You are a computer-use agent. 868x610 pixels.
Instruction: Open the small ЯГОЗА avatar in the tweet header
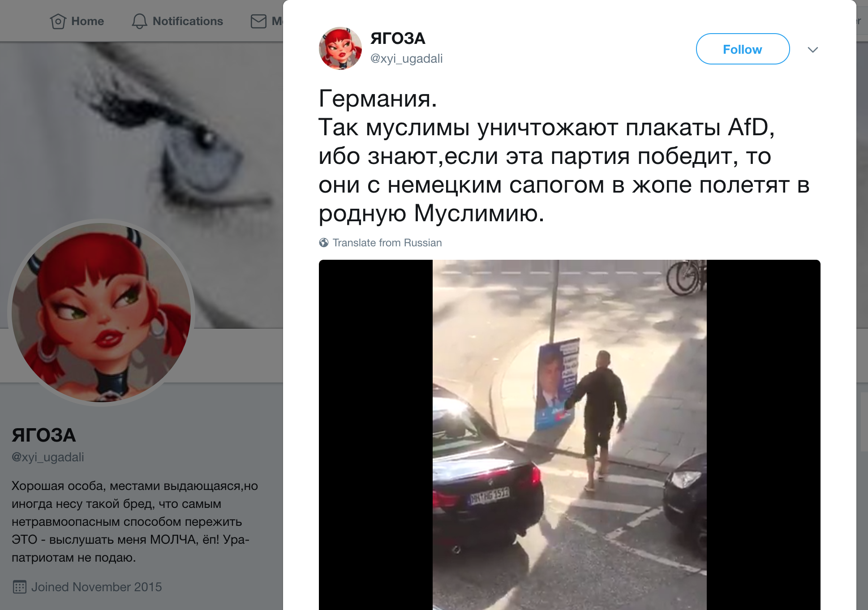tap(340, 48)
